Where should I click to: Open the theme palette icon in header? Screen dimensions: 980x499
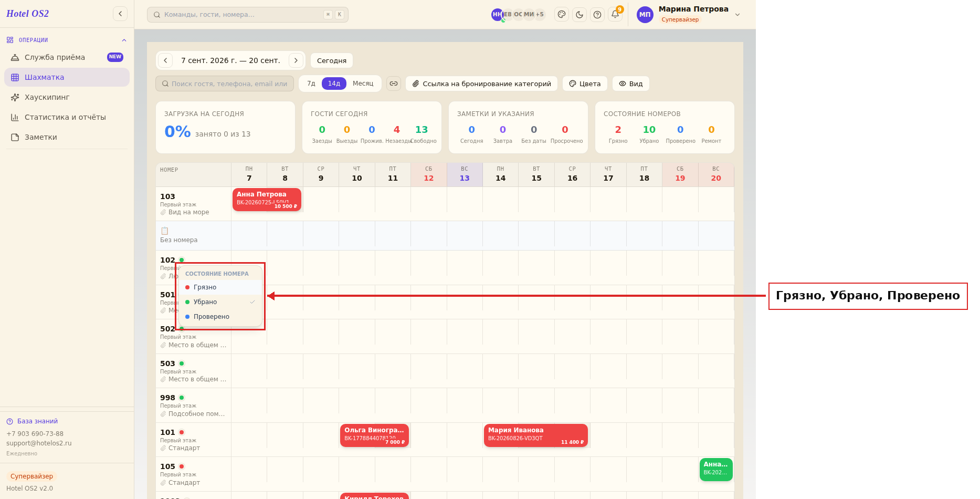click(x=562, y=15)
